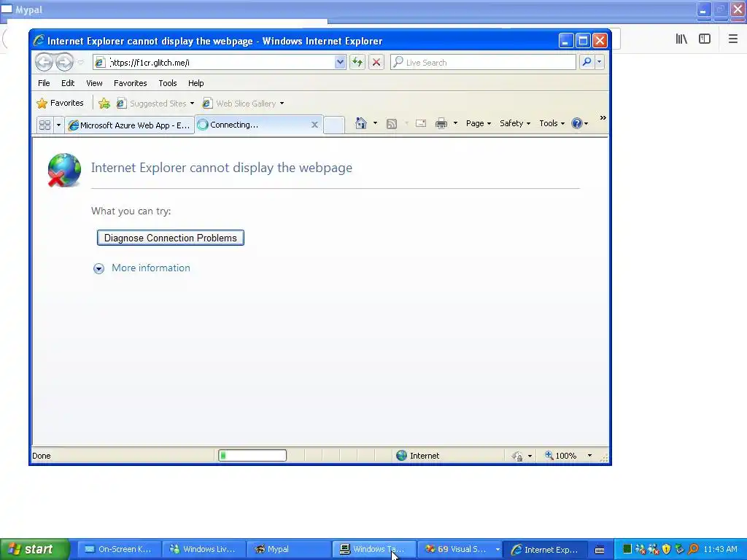This screenshot has height=560, width=747.
Task: Open Quick Tabs grid icon
Action: pyautogui.click(x=44, y=125)
